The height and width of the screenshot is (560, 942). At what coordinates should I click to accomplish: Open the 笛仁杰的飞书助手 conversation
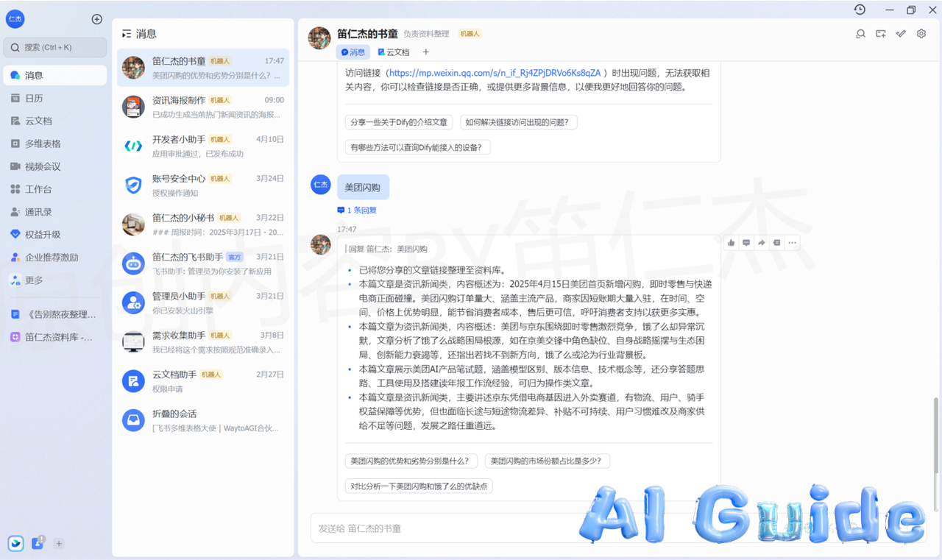(203, 263)
